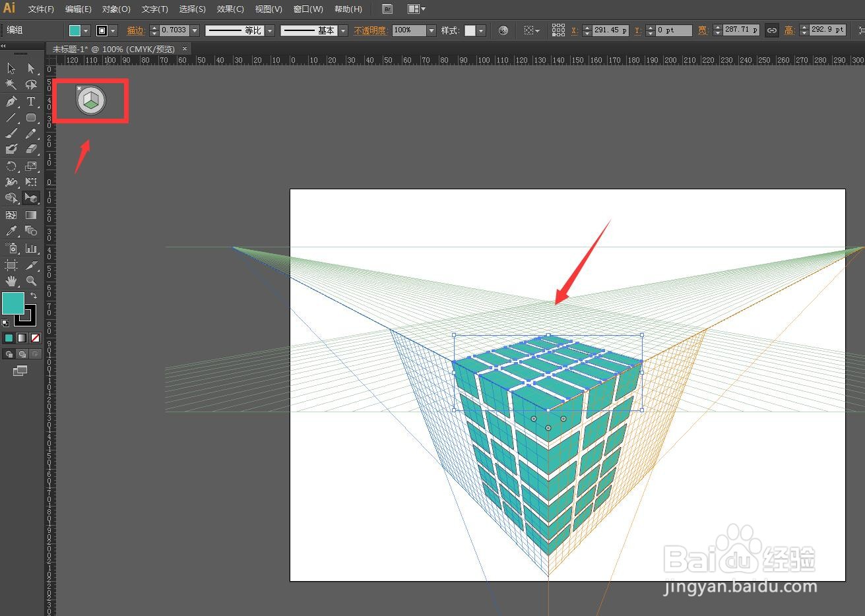The height and width of the screenshot is (616, 865).
Task: Open the 样式 graphic style dropdown
Action: (x=482, y=30)
